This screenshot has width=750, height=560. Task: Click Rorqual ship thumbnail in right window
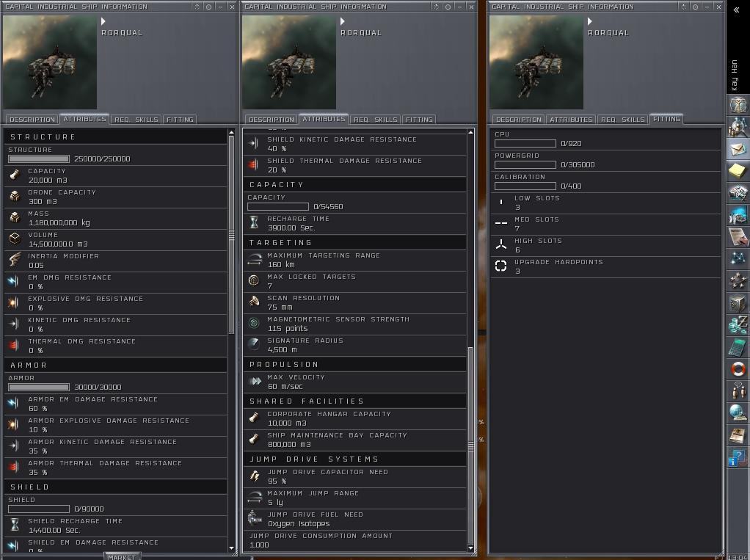[x=536, y=62]
